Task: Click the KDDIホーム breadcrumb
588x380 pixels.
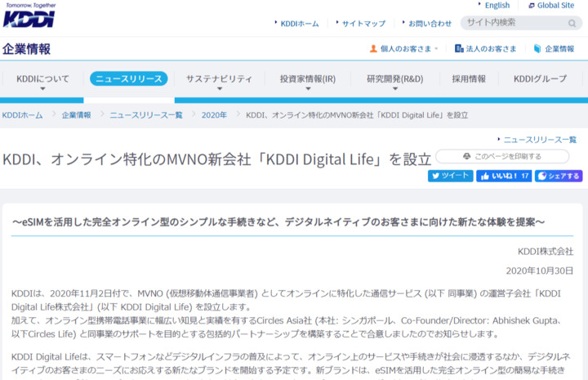Action: click(x=23, y=115)
